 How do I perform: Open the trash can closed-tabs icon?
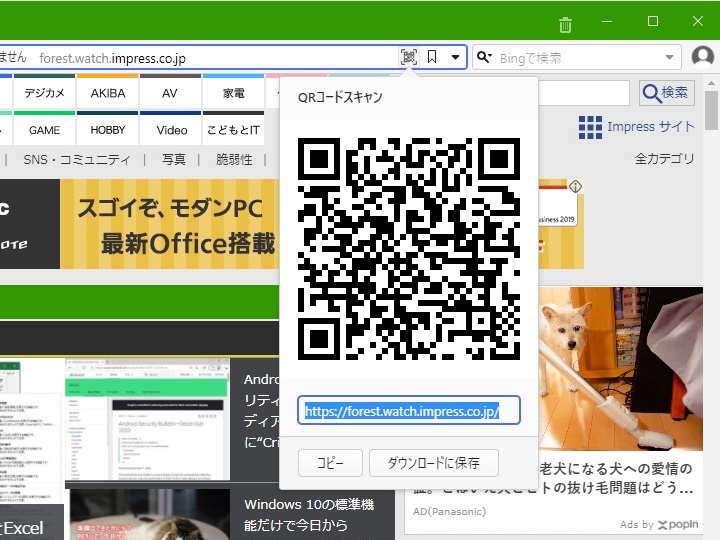coord(565,24)
